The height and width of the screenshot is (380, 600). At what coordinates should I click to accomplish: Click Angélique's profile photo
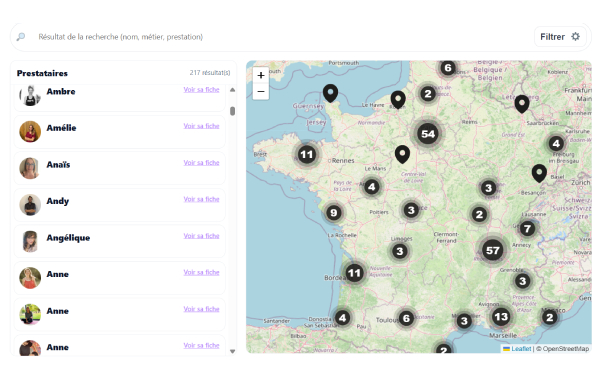(x=30, y=241)
